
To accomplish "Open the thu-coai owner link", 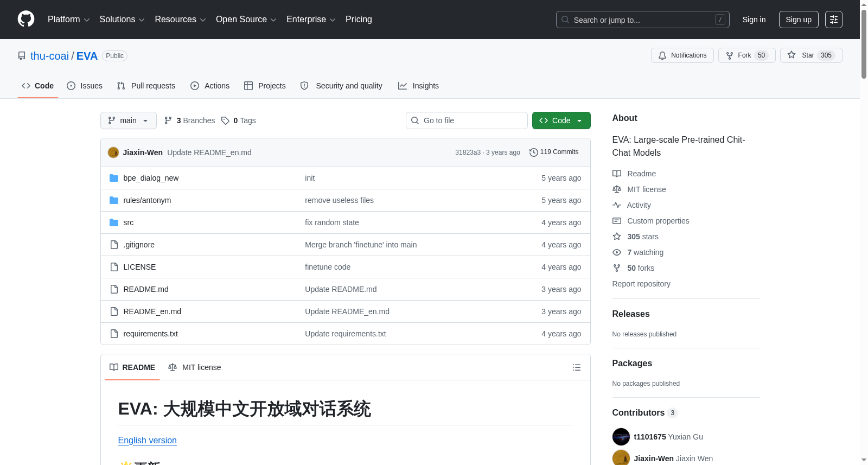I will [x=49, y=56].
